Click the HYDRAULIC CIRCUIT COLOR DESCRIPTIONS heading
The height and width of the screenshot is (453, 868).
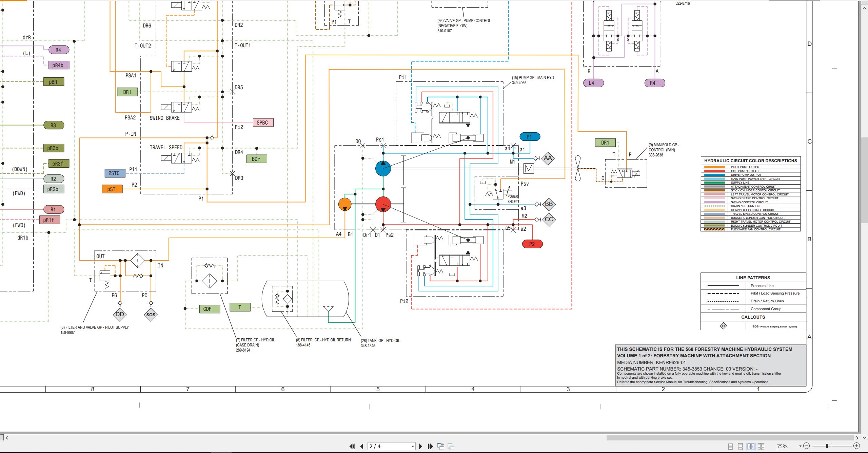tap(750, 161)
